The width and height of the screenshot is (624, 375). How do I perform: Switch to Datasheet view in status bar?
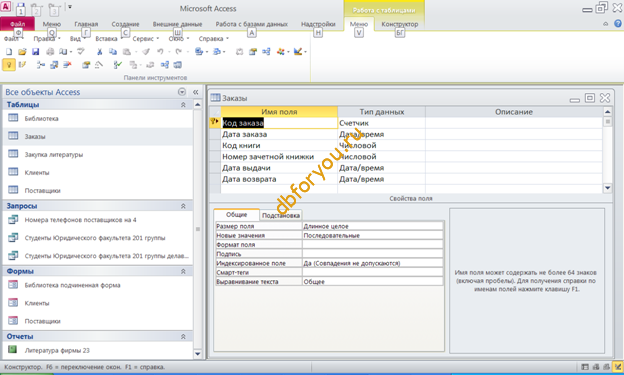pyautogui.click(x=585, y=367)
